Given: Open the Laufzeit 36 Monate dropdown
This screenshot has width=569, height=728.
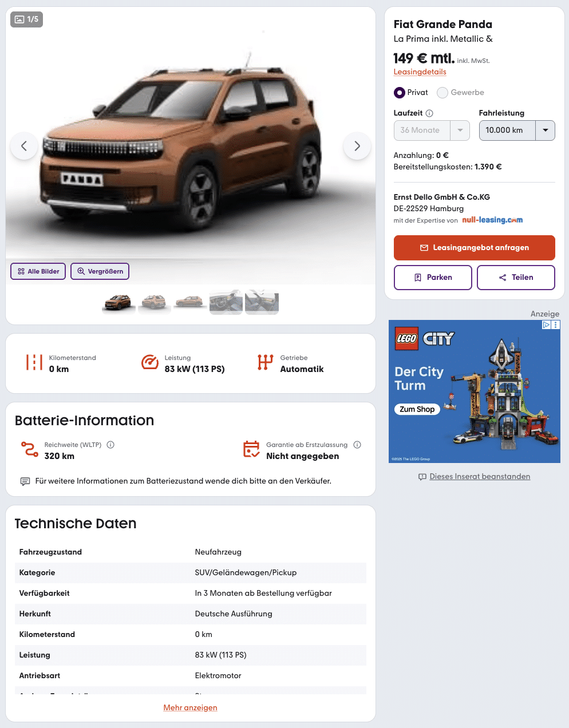Looking at the screenshot, I should pyautogui.click(x=432, y=130).
